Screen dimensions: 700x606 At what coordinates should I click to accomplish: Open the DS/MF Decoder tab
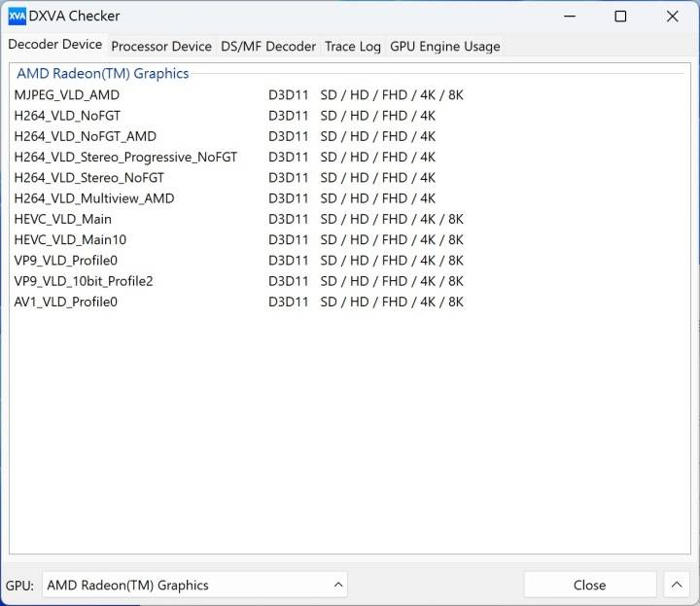(x=268, y=46)
